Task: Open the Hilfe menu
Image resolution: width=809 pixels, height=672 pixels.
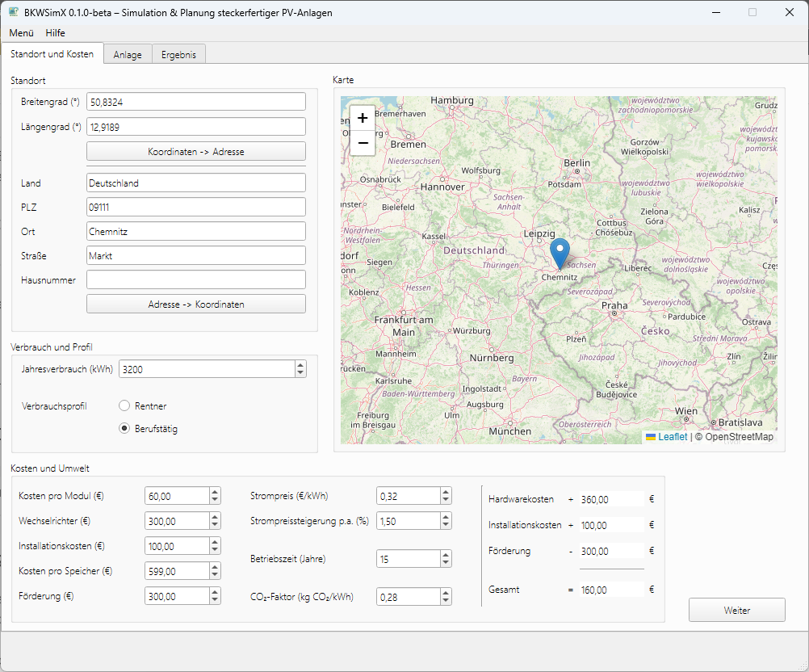Action: [55, 33]
